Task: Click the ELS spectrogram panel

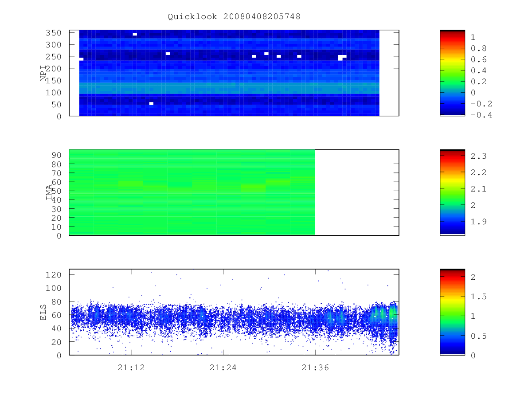Action: point(234,312)
